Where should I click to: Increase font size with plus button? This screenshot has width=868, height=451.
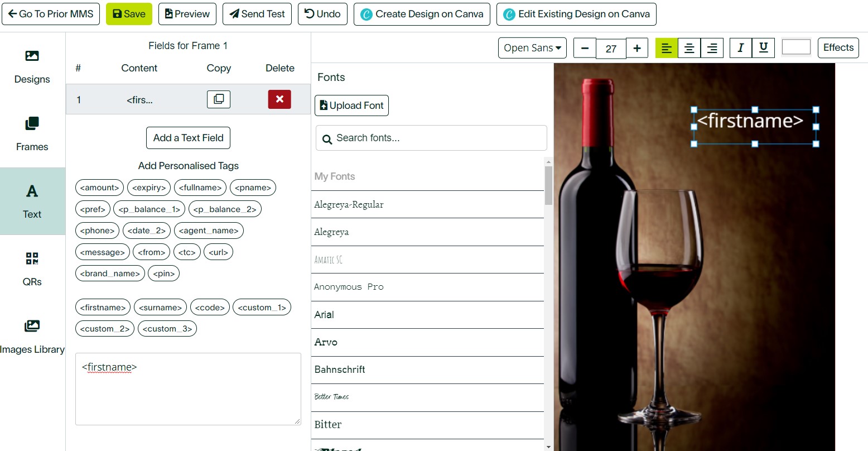637,48
